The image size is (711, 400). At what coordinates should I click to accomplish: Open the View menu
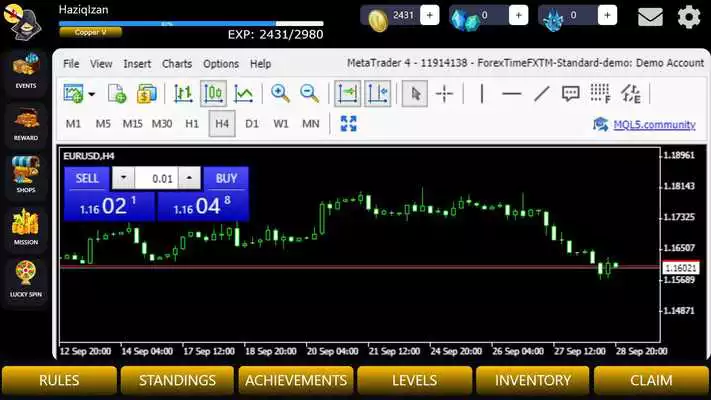click(101, 64)
